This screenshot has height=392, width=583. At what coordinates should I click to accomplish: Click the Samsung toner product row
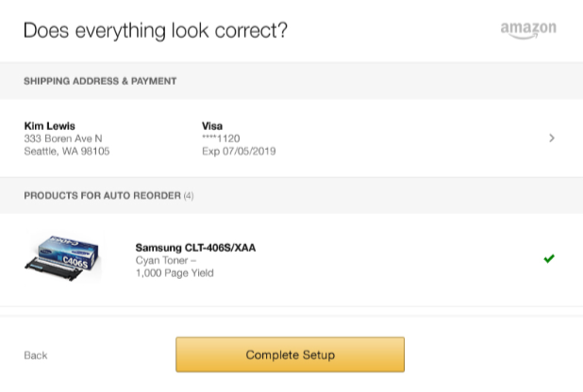[291, 260]
